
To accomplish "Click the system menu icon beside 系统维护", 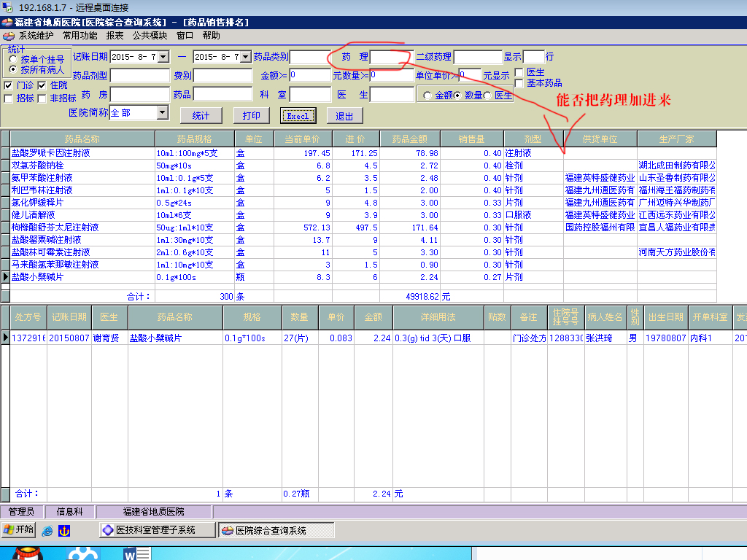I will click(8, 36).
